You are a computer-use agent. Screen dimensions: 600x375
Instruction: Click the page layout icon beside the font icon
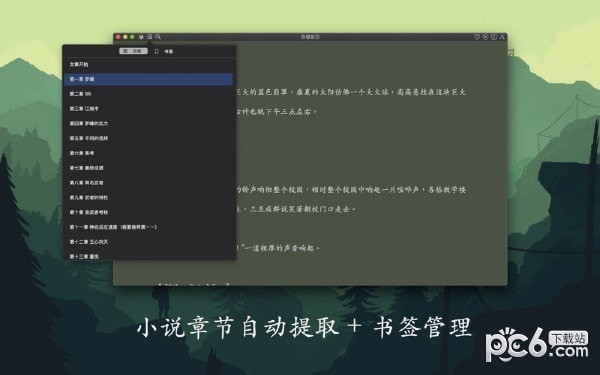[494, 37]
